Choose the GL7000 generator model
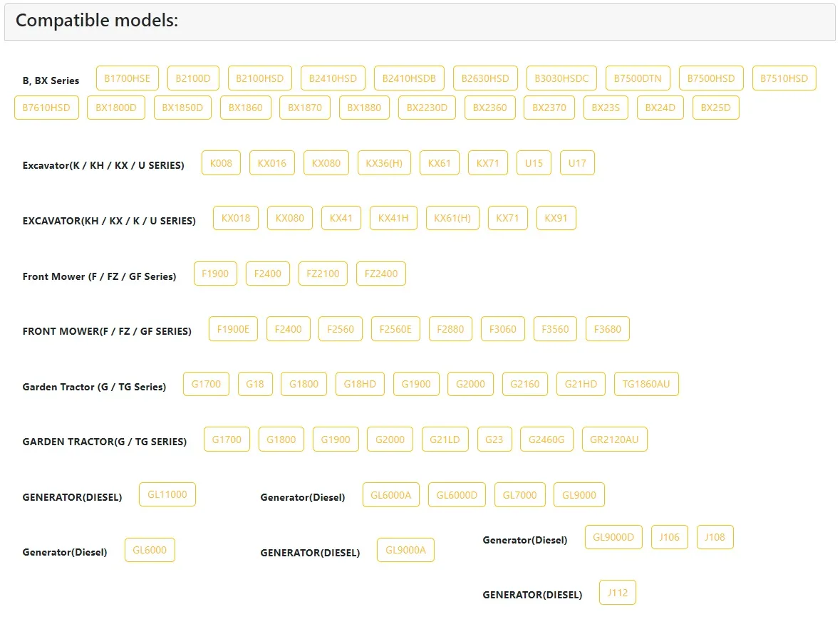Viewport: 840px width, 619px height. point(519,495)
